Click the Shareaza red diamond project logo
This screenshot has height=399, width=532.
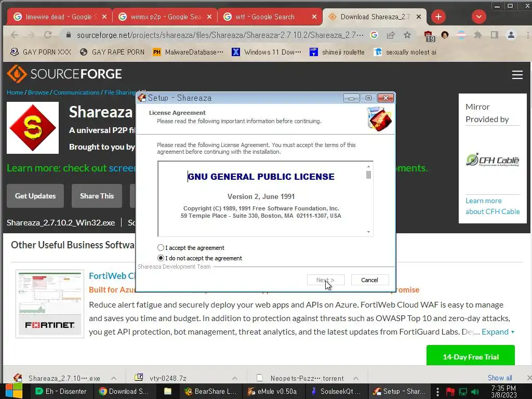click(x=33, y=128)
